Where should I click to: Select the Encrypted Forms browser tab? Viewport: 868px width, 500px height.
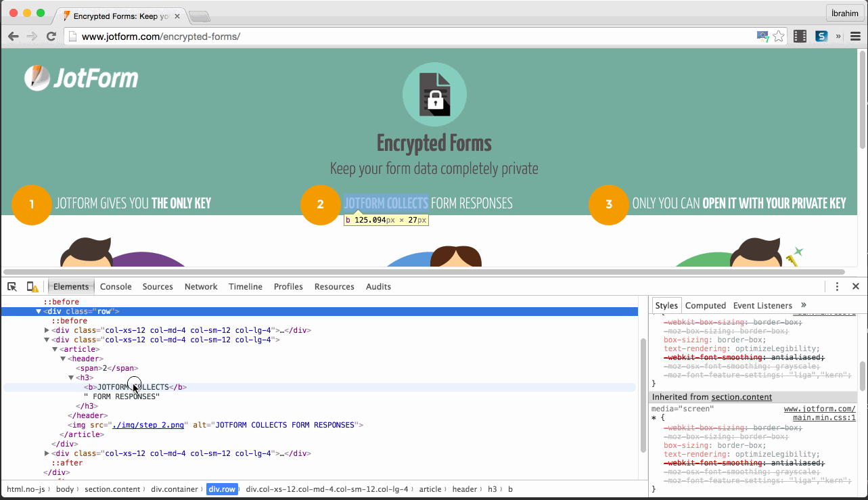120,16
